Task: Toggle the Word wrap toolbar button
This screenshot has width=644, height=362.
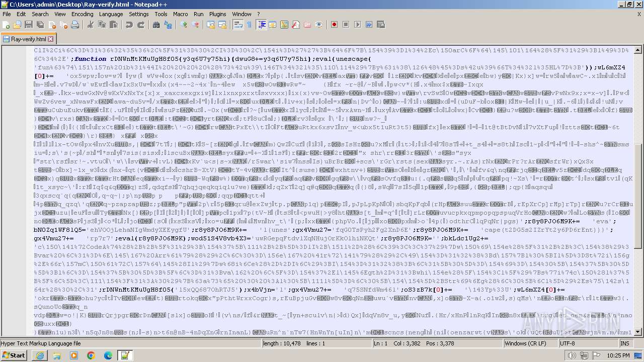Action: pos(237,25)
